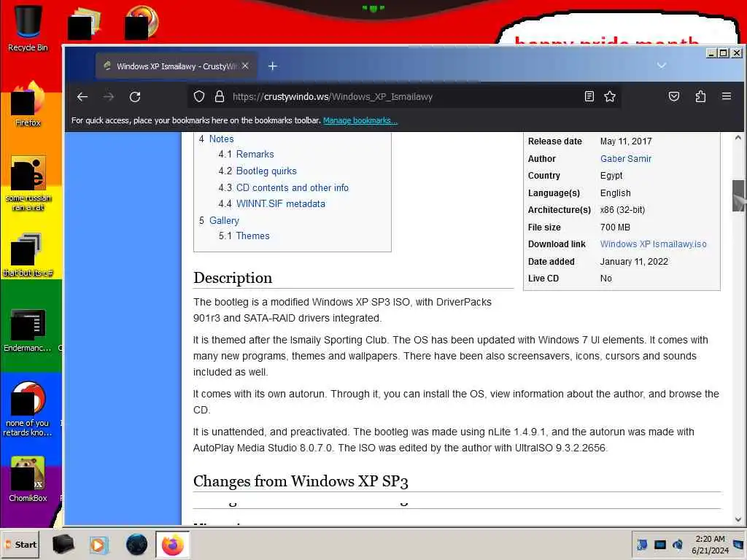Viewport: 747px width, 560px height.
Task: Click the '700 MB' file size value
Action: pos(615,227)
